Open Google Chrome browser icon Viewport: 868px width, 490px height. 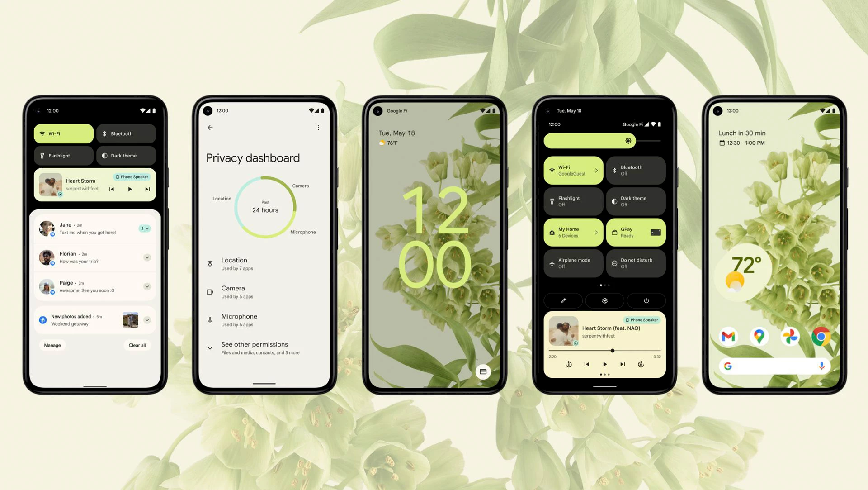[x=821, y=335]
